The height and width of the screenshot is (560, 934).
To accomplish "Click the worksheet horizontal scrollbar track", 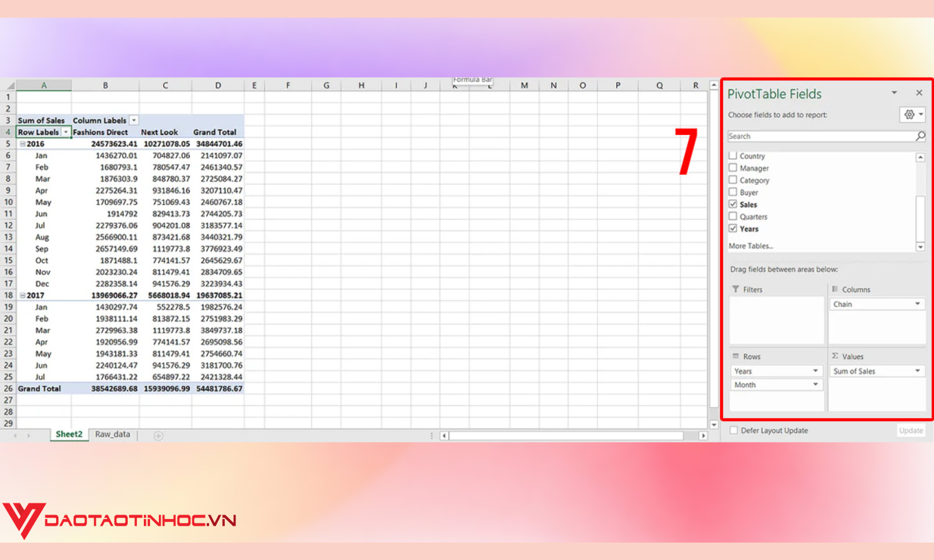I will [567, 436].
